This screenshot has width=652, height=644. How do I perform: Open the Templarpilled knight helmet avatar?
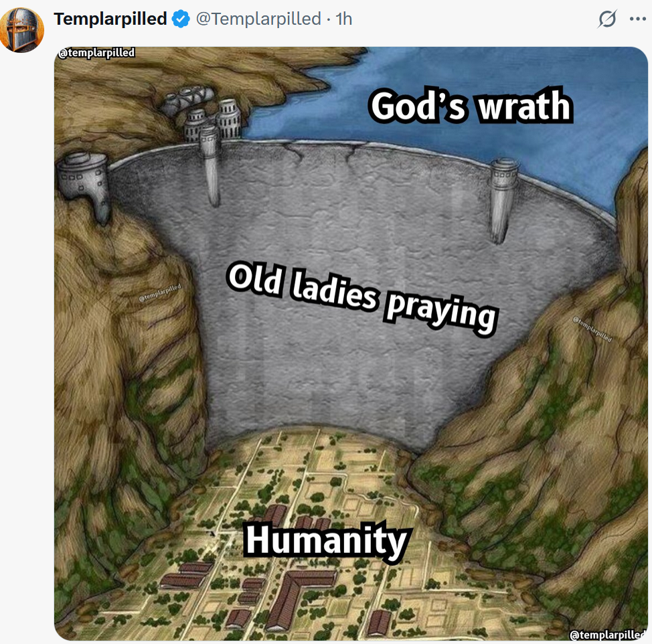22,30
